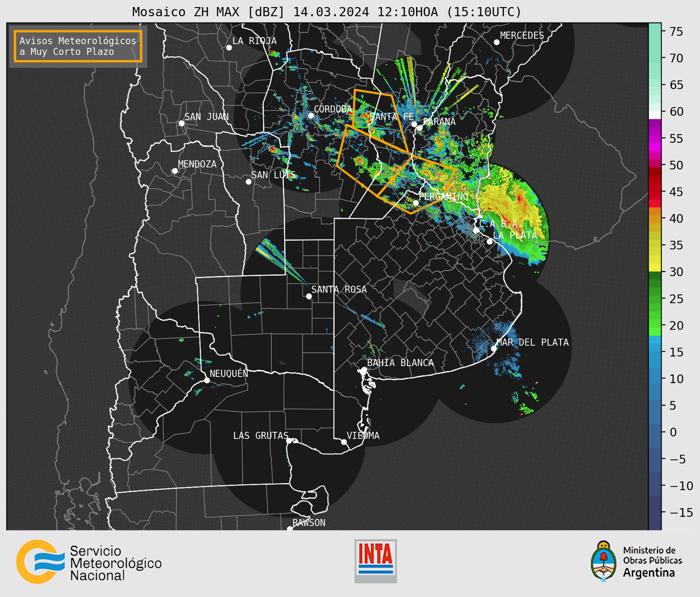Click the magenta 55 dBZ band on color bar
Viewport: 700px width, 597px height.
click(655, 138)
